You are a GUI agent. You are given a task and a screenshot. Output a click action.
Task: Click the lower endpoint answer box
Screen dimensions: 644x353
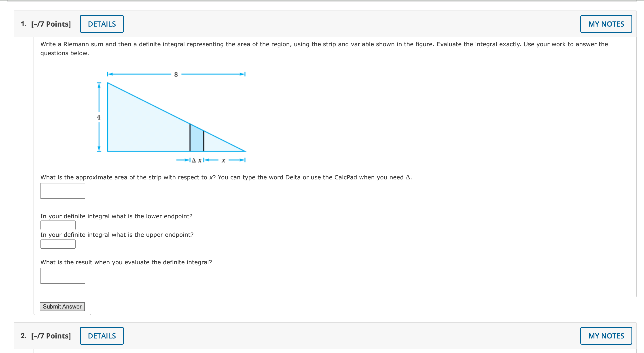tap(58, 225)
